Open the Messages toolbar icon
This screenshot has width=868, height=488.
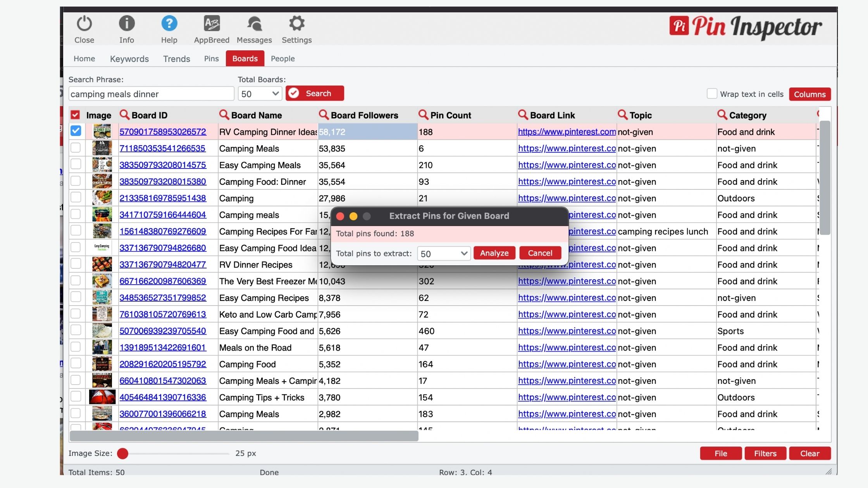coord(254,24)
